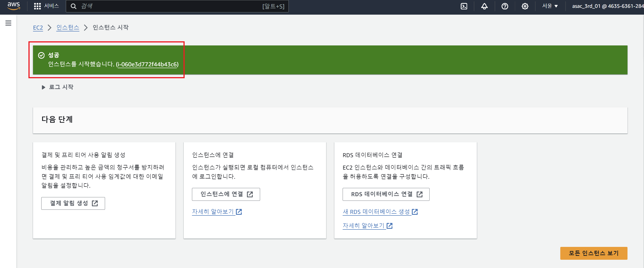Go to the 인스턴스 breadcrumb link
Viewport: 644px width, 268px height.
(x=67, y=27)
